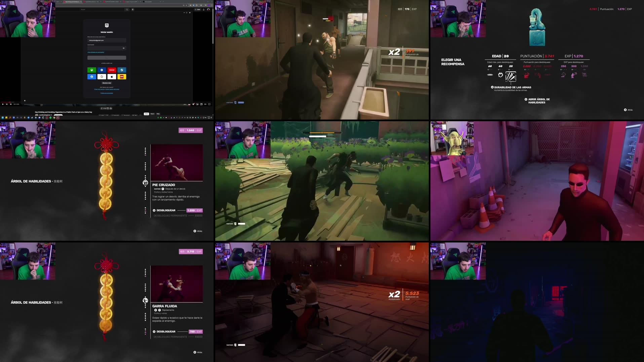Sign in with the Xbox icon
This screenshot has width=644, height=362.
91,70
